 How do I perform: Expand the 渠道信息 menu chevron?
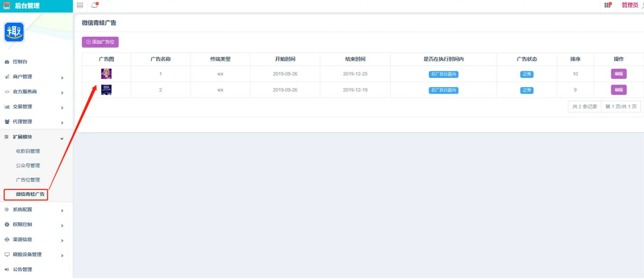tap(62, 240)
